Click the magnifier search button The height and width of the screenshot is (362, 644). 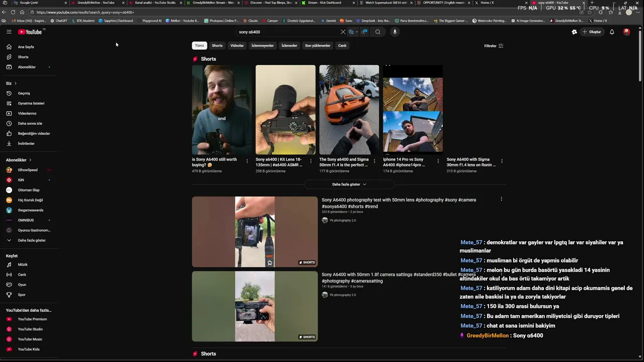(378, 32)
